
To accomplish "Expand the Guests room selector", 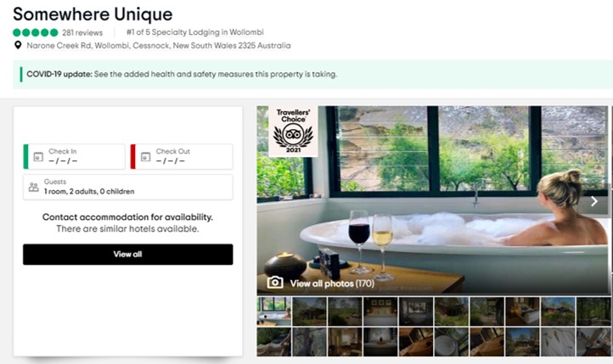I will [128, 187].
